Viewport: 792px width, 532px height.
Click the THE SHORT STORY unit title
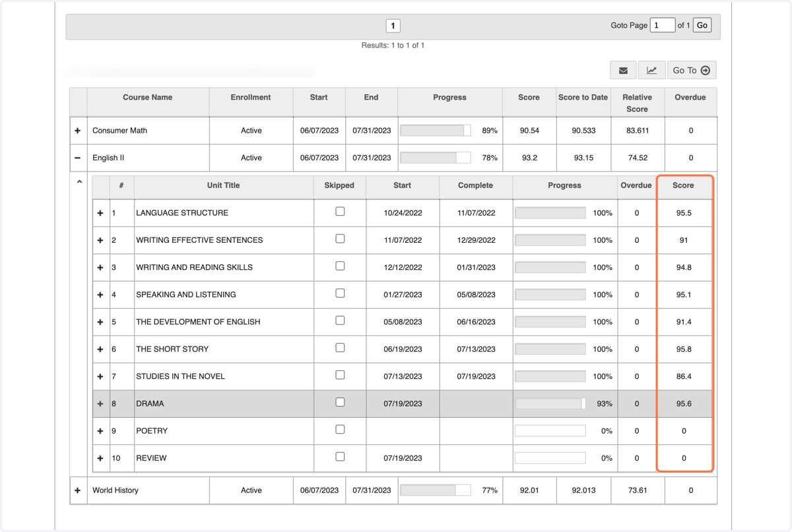tap(172, 349)
